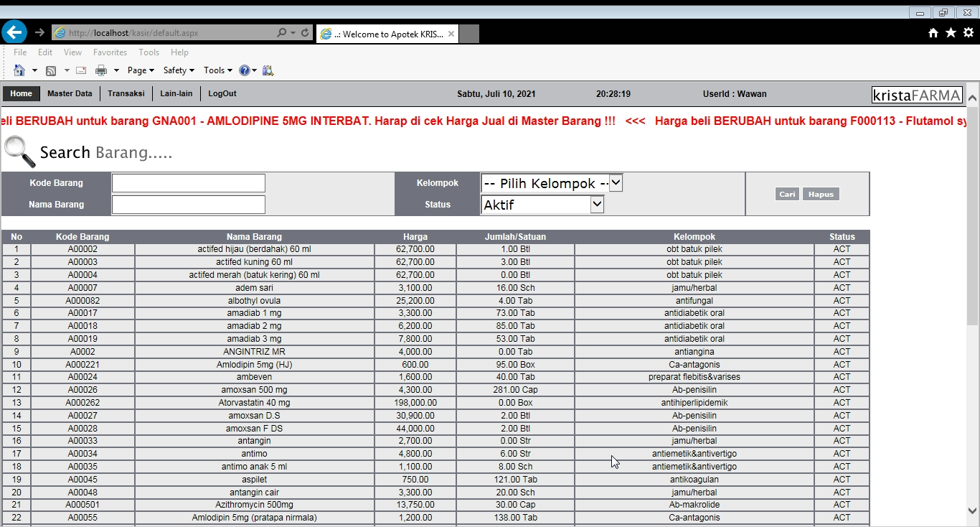Image resolution: width=980 pixels, height=527 pixels.
Task: Open the Transaksi menu
Action: point(126,94)
